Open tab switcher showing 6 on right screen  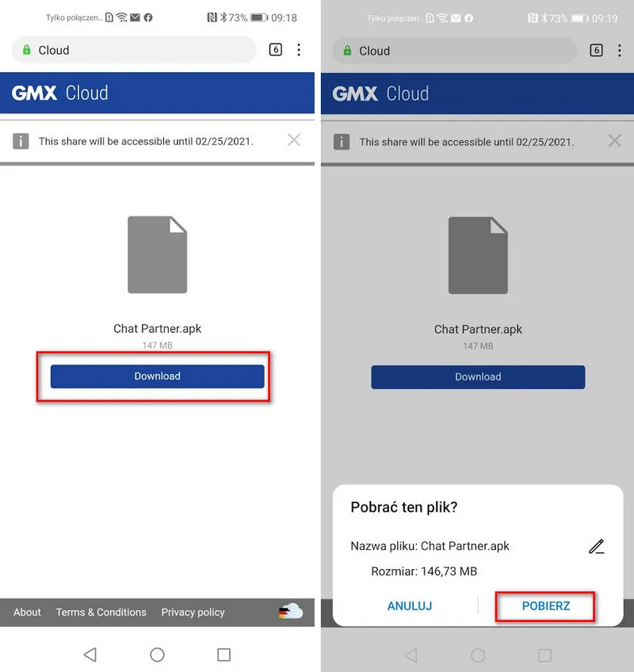click(597, 50)
